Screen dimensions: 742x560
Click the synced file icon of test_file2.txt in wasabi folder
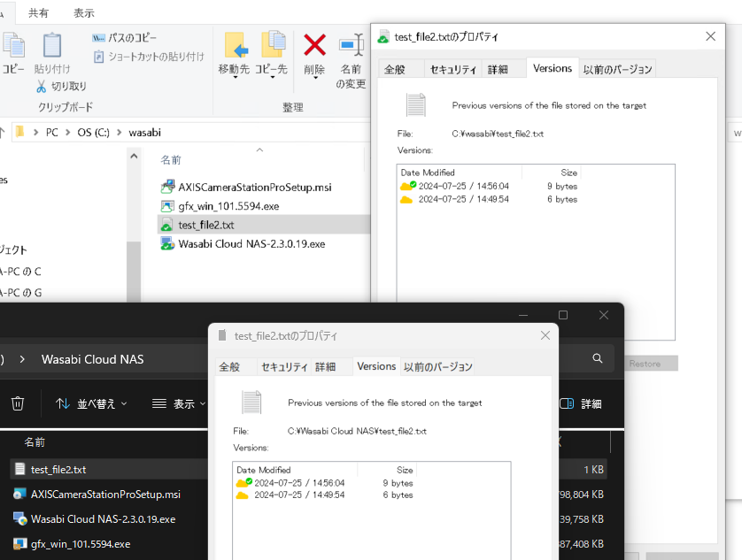(167, 225)
